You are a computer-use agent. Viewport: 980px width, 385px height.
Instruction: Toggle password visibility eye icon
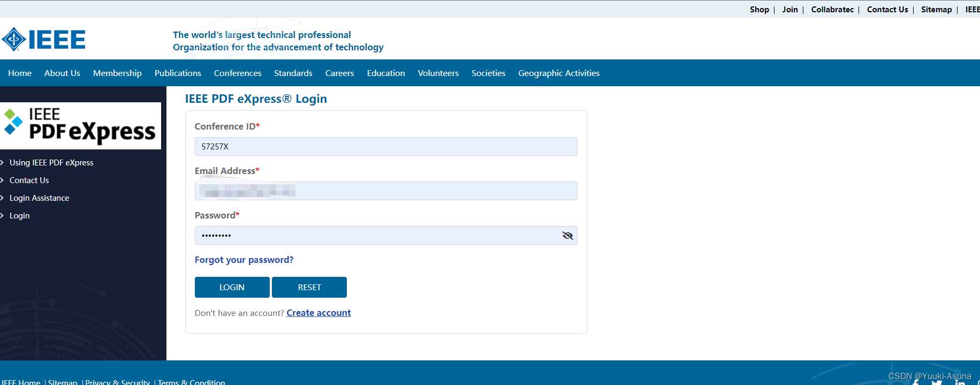(x=567, y=236)
